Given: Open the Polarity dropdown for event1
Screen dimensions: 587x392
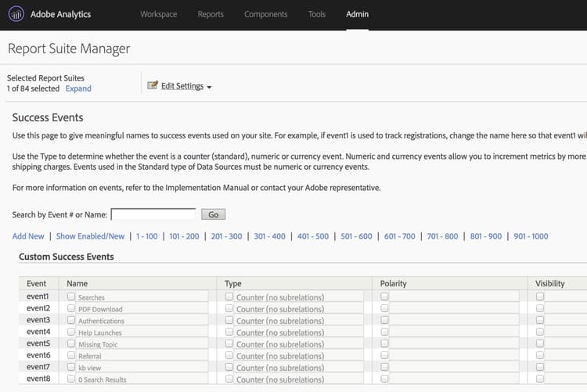Looking at the screenshot, I should click(454, 297).
